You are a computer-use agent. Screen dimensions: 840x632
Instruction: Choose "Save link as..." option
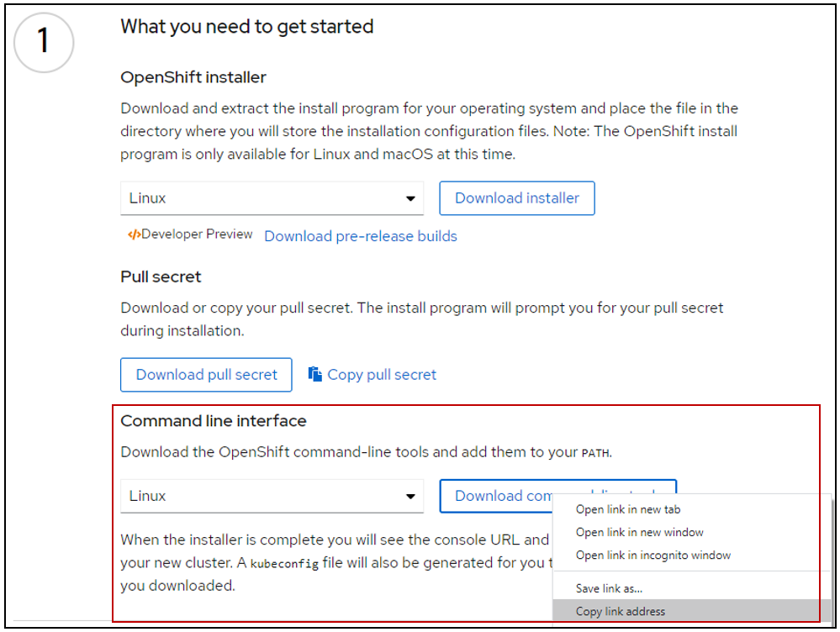pyautogui.click(x=609, y=588)
